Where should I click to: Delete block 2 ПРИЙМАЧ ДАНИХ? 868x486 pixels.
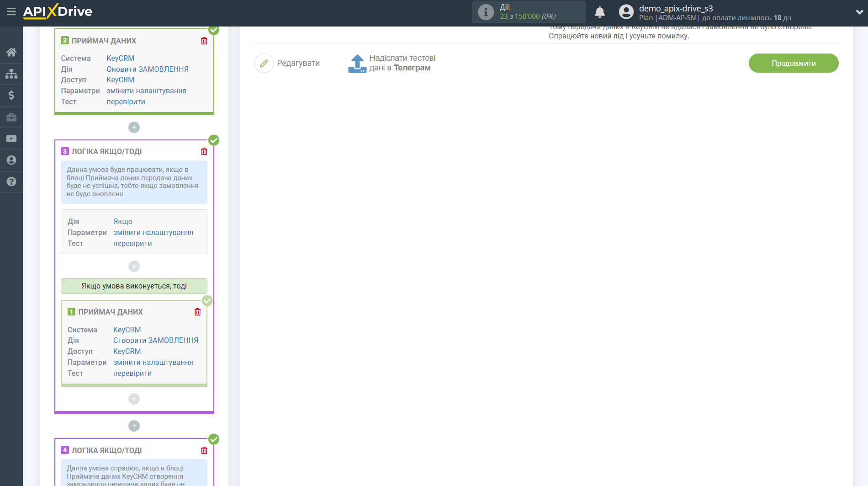204,41
